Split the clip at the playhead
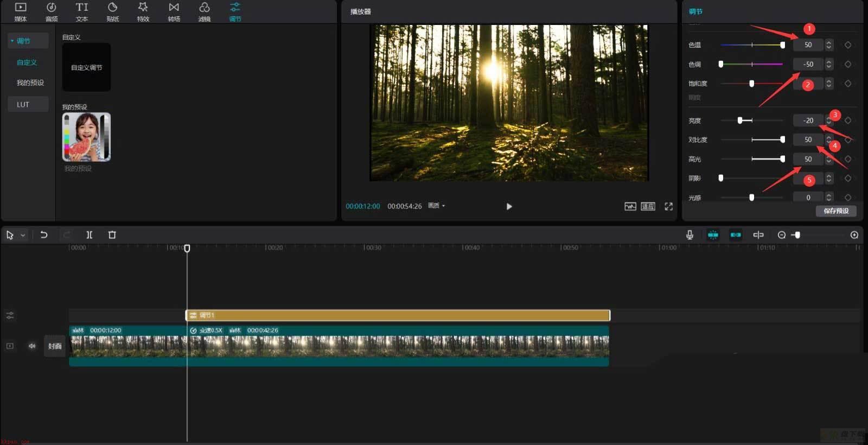The height and width of the screenshot is (445, 868). pyautogui.click(x=90, y=235)
